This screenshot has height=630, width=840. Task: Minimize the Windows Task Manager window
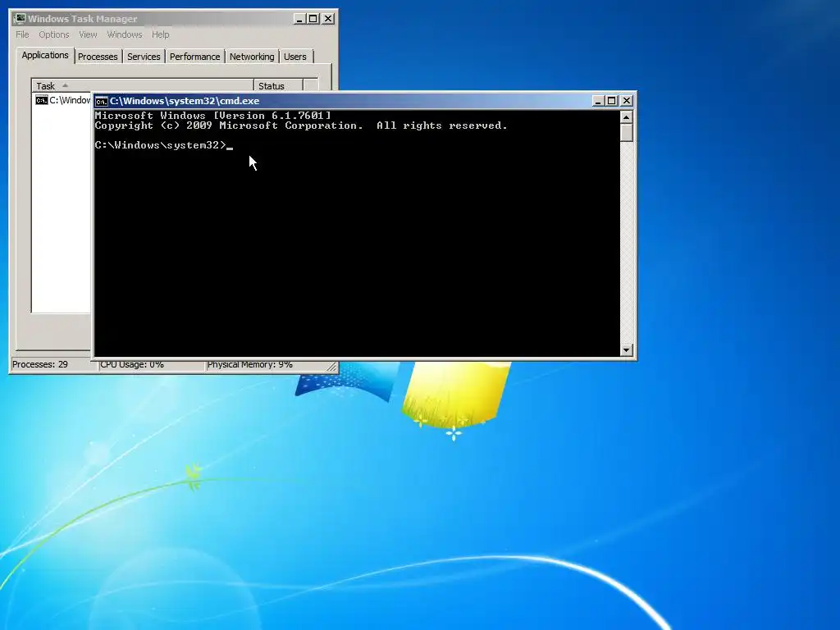tap(300, 19)
